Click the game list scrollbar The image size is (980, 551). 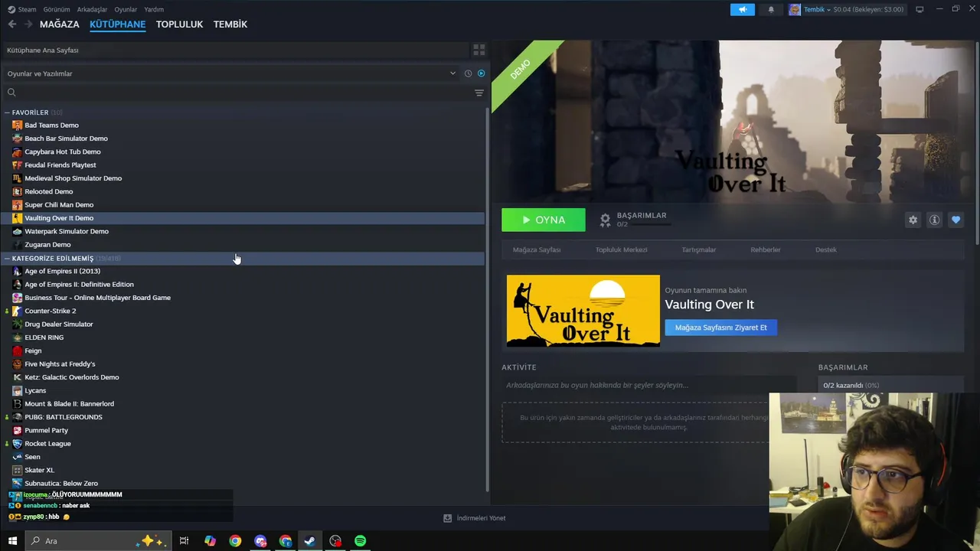click(488, 299)
